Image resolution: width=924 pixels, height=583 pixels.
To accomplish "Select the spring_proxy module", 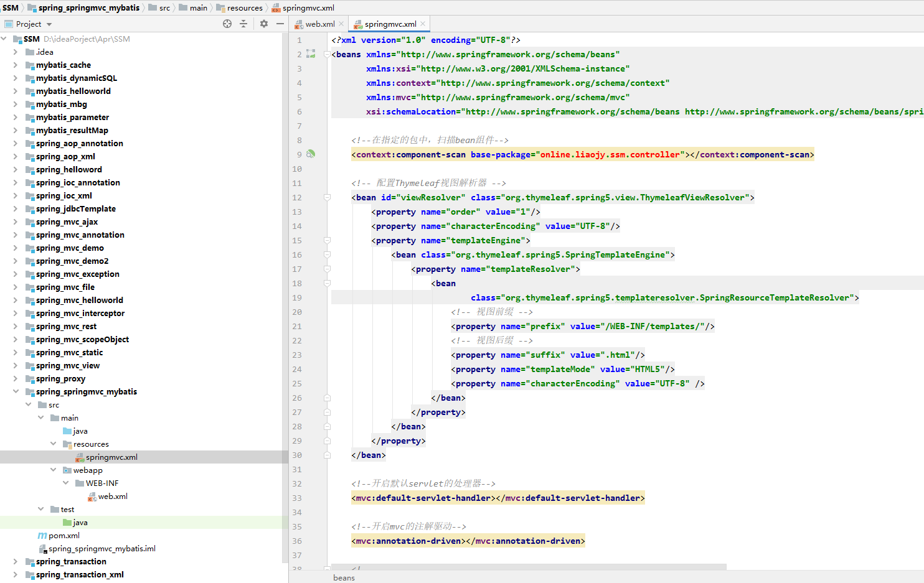I will [60, 378].
